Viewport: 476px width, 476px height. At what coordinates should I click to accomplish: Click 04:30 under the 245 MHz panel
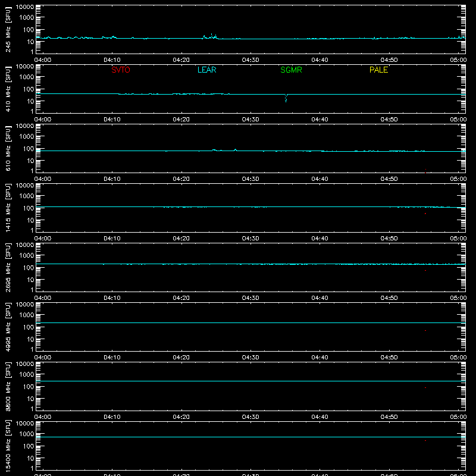250,60
